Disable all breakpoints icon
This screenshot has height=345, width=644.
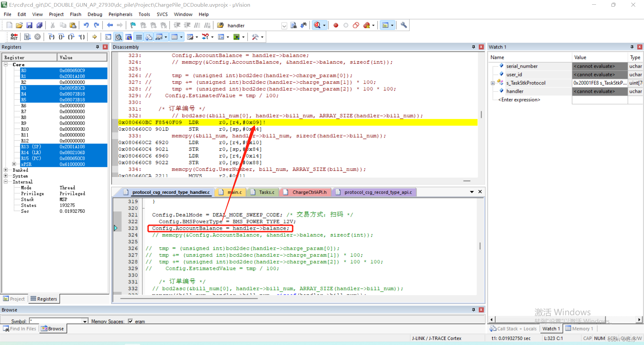pos(356,25)
